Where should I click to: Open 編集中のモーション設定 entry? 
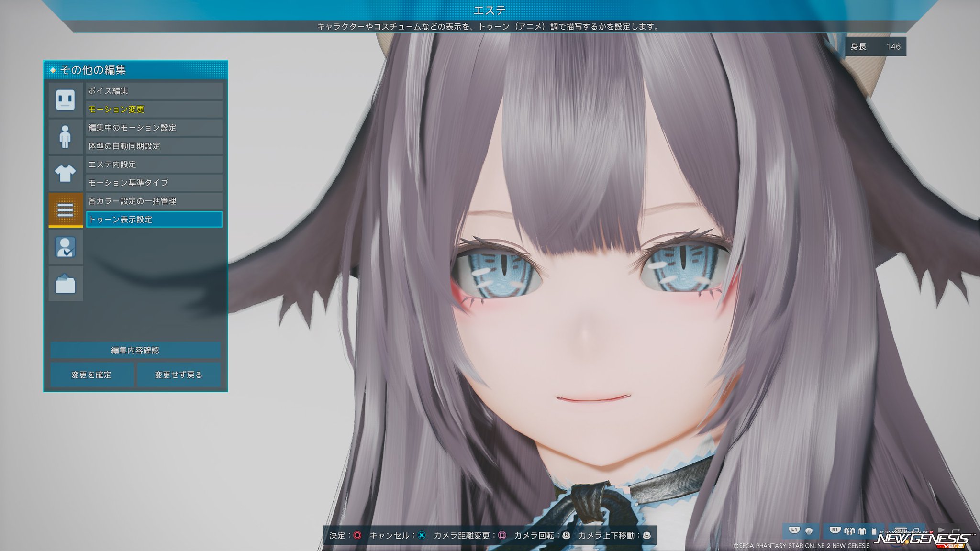(x=154, y=128)
